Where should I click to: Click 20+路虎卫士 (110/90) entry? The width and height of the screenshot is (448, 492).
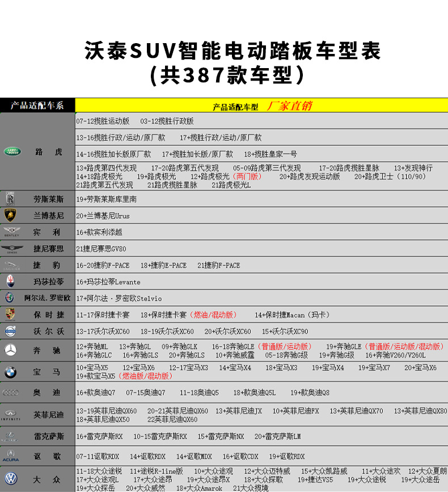(x=390, y=176)
